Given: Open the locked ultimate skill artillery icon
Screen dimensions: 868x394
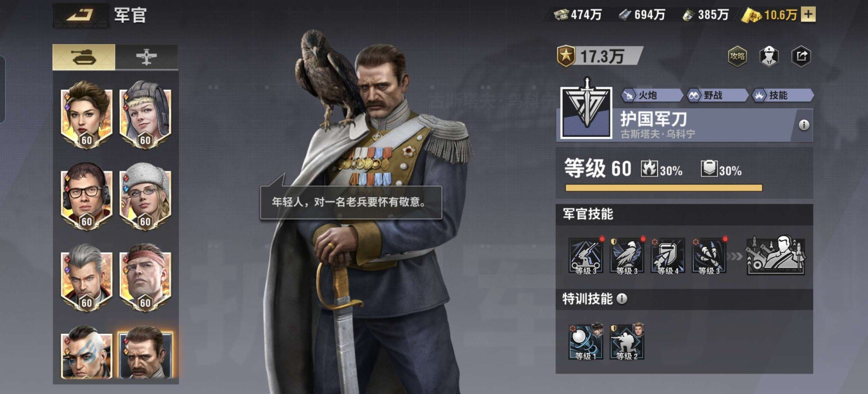Looking at the screenshot, I should click(x=775, y=255).
